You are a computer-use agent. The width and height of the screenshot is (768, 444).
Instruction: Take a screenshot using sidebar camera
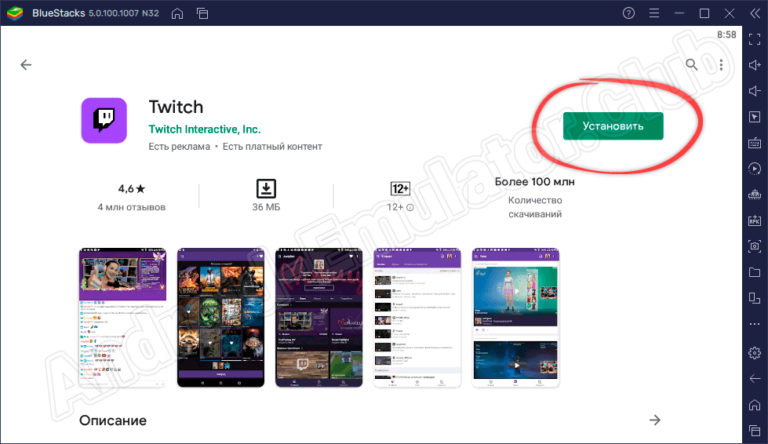pyautogui.click(x=754, y=246)
